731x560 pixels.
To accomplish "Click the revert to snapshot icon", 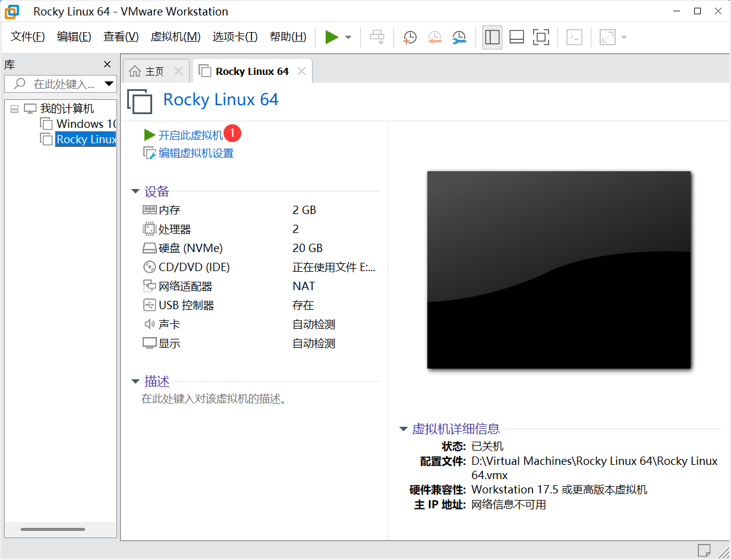I will [435, 37].
